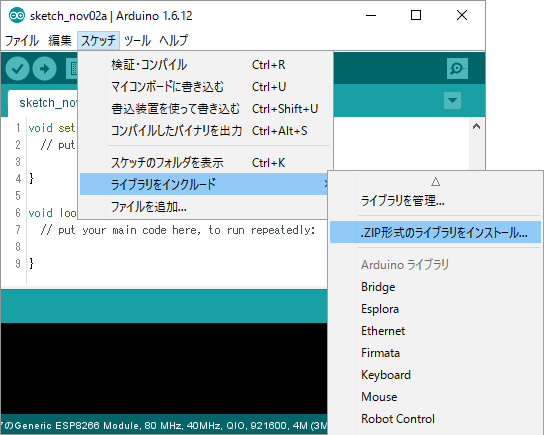
Task: Select スケッチのフォルダを表示 entry
Action: click(x=205, y=162)
